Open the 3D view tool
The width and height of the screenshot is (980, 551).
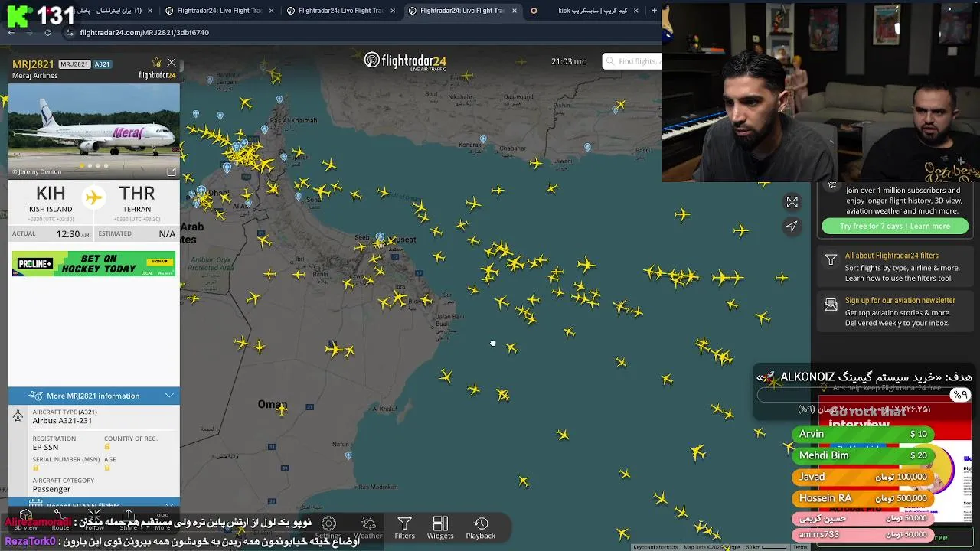coord(25,520)
